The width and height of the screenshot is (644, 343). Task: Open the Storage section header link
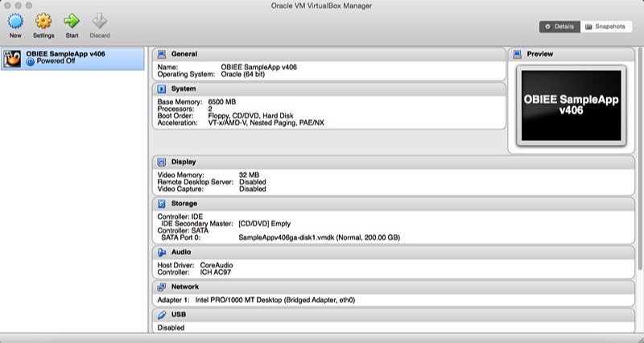[184, 204]
